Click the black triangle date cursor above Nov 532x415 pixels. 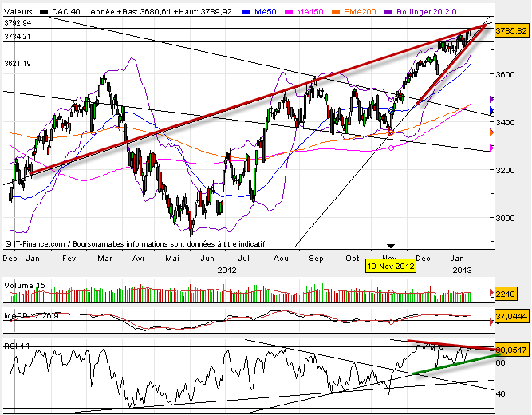point(390,246)
